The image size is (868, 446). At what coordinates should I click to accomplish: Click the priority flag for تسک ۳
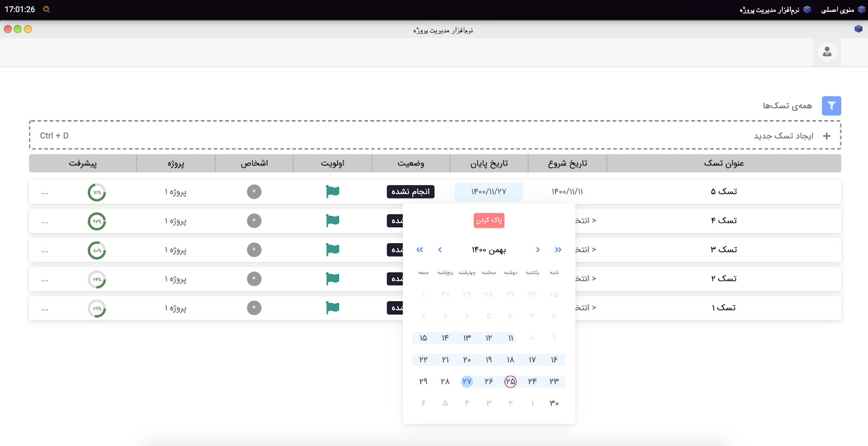coord(333,250)
